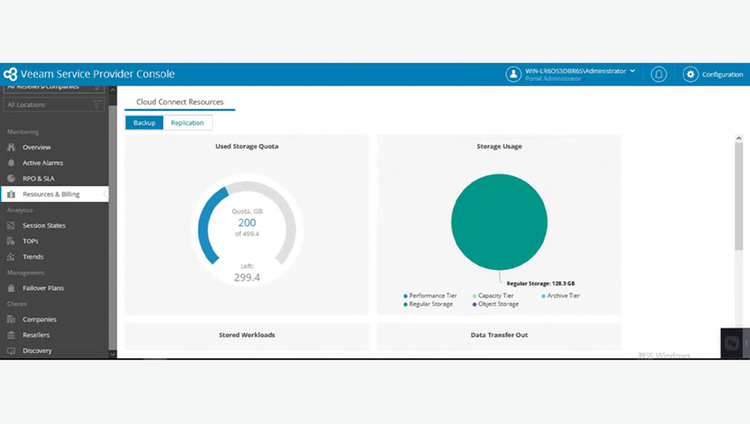Open the TOPs analytics page
The width and height of the screenshot is (750, 424).
pos(30,241)
